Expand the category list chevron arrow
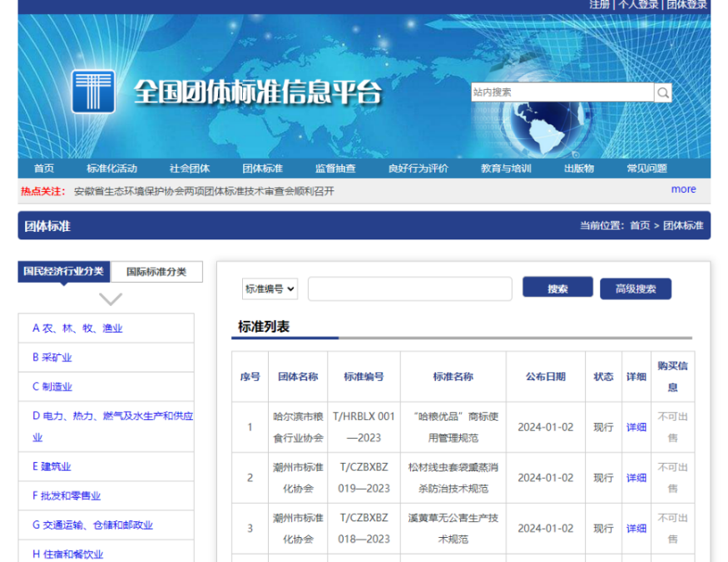The image size is (728, 562). tap(111, 298)
